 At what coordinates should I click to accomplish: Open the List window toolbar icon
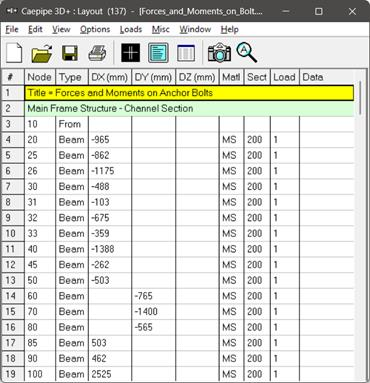tap(186, 53)
